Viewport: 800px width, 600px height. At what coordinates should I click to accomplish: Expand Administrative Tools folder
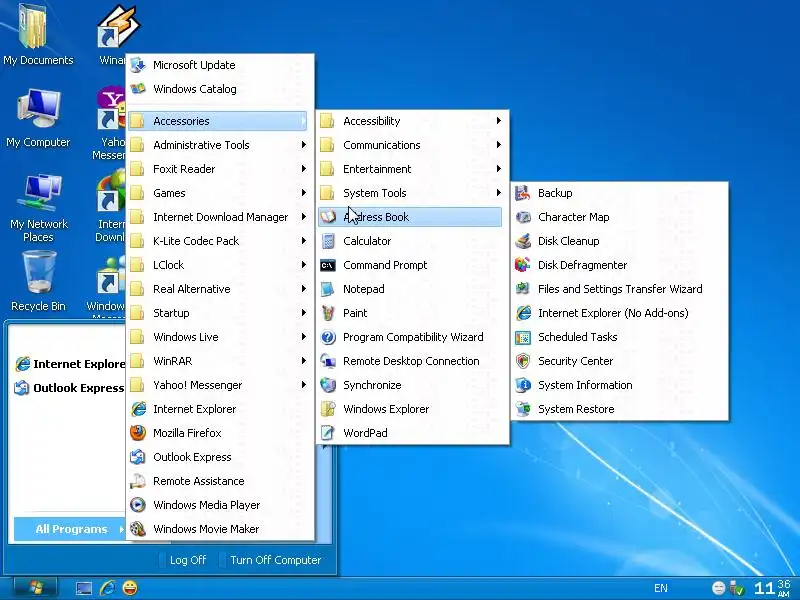point(218,145)
